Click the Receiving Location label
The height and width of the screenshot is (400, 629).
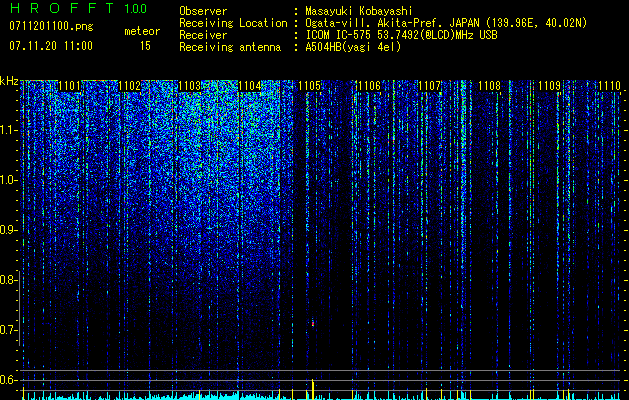pyautogui.click(x=233, y=23)
